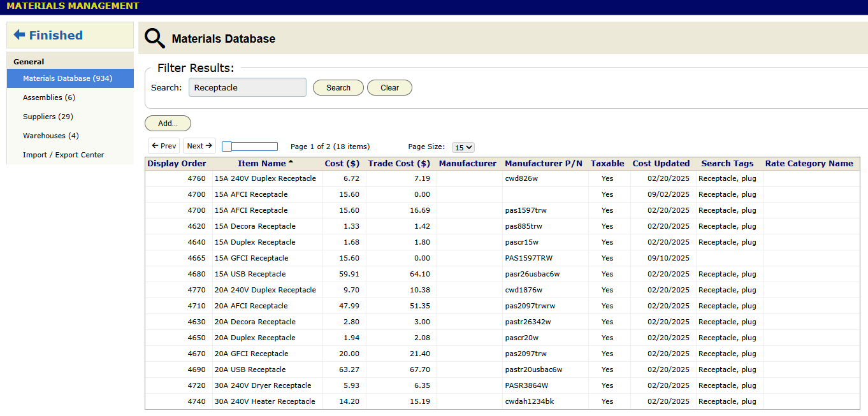The width and height of the screenshot is (868, 416).
Task: Select 15A GFCI Receptacle item
Action: 251,258
